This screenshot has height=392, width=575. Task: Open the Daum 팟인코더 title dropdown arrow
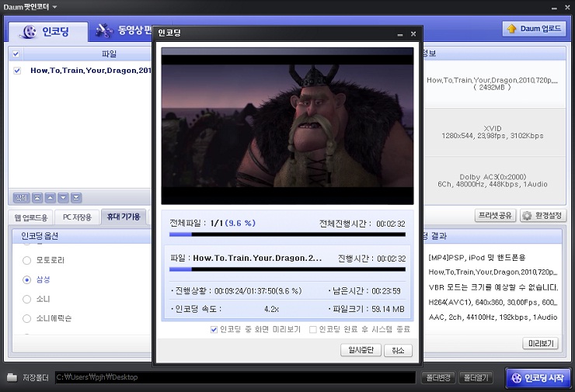pyautogui.click(x=54, y=7)
